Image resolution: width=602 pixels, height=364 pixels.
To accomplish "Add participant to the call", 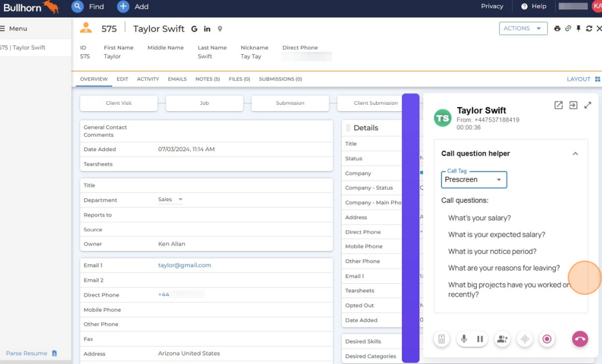I will click(x=502, y=339).
